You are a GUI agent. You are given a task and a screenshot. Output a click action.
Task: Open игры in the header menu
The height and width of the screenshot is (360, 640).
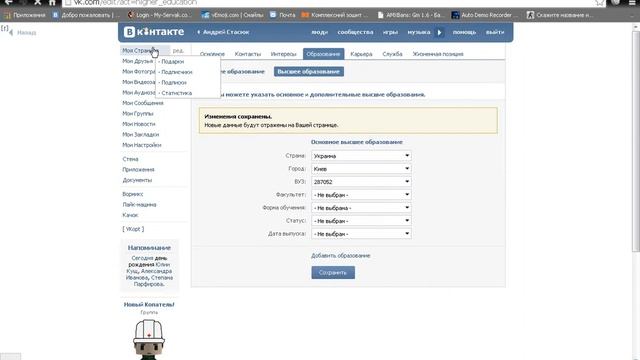coord(390,32)
